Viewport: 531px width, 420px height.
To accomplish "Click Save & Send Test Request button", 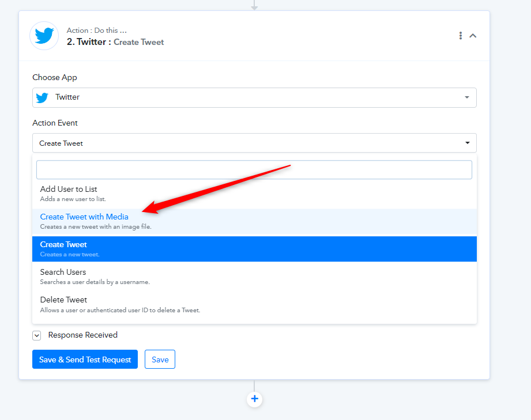I will [85, 359].
